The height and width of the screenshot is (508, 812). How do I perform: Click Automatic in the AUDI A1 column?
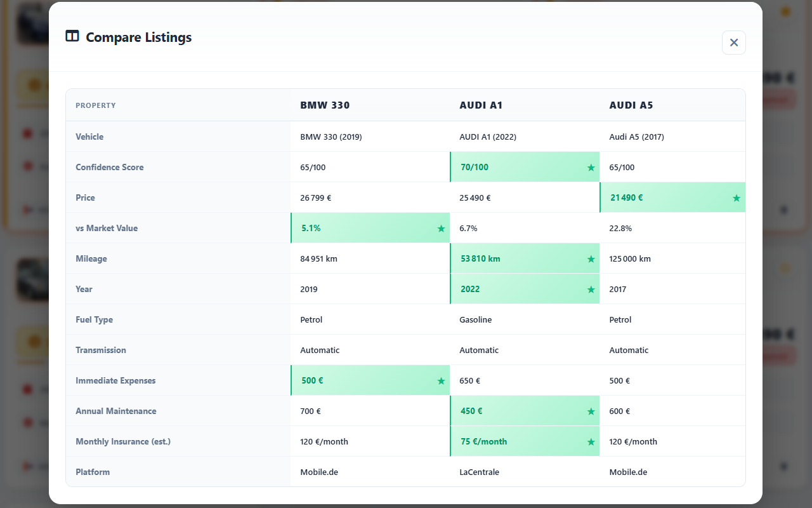pyautogui.click(x=479, y=350)
